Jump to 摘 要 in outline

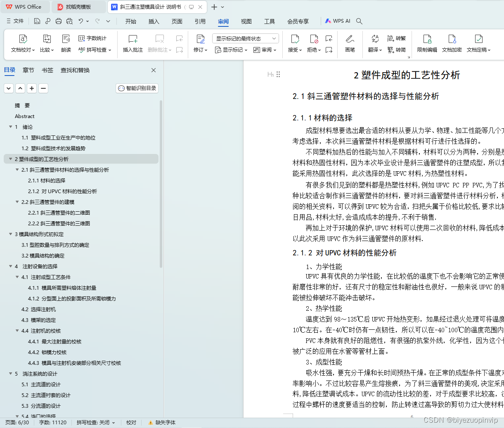click(x=22, y=106)
